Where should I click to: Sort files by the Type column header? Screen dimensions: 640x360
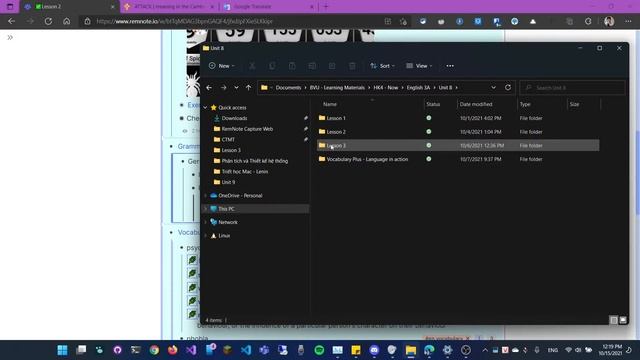525,104
